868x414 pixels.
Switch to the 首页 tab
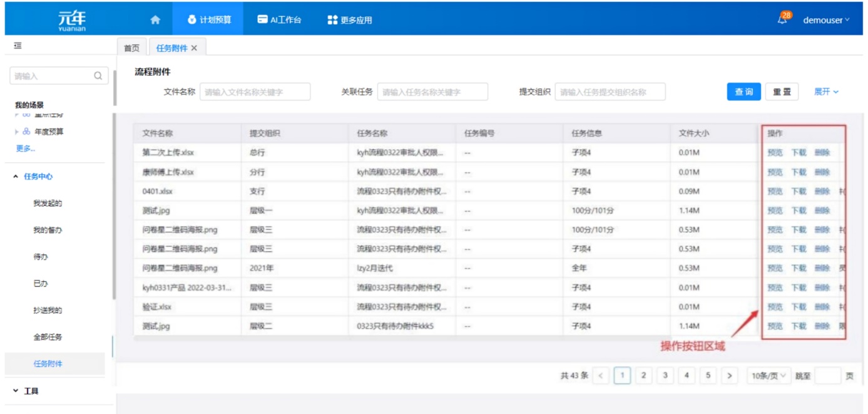[131, 48]
